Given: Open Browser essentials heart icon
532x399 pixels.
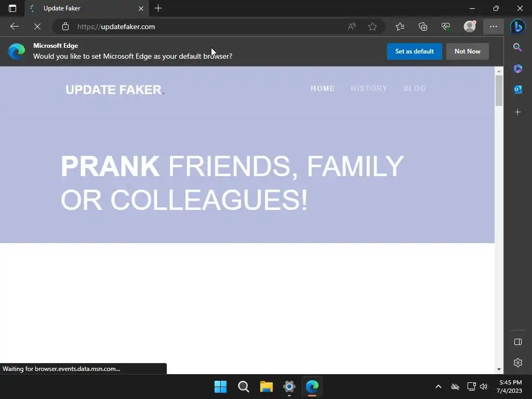Looking at the screenshot, I should click(x=446, y=26).
